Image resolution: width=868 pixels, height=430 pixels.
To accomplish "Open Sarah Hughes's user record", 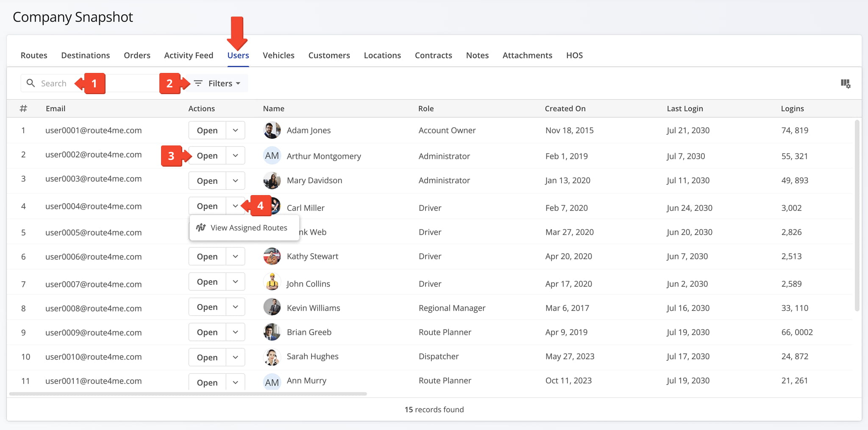I will coord(207,357).
